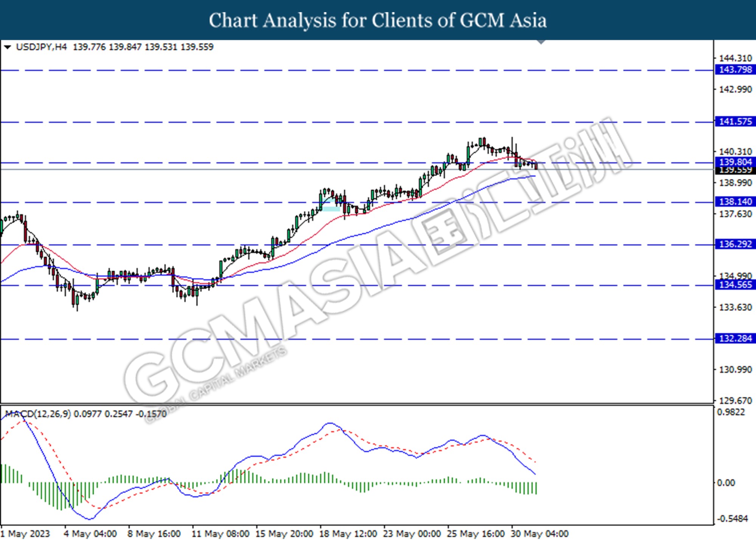756x540 pixels.
Task: Click the 132.284 price level label
Action: point(735,338)
